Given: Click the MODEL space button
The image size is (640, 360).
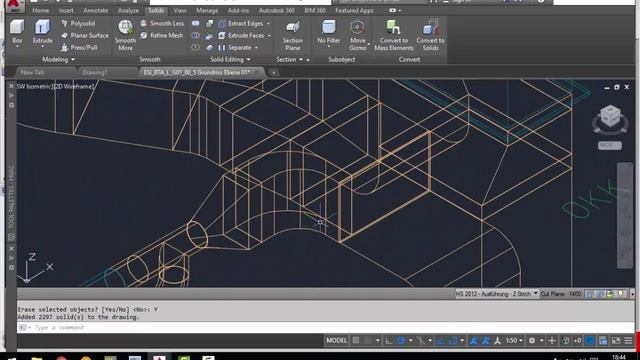Looking at the screenshot, I should [x=336, y=340].
